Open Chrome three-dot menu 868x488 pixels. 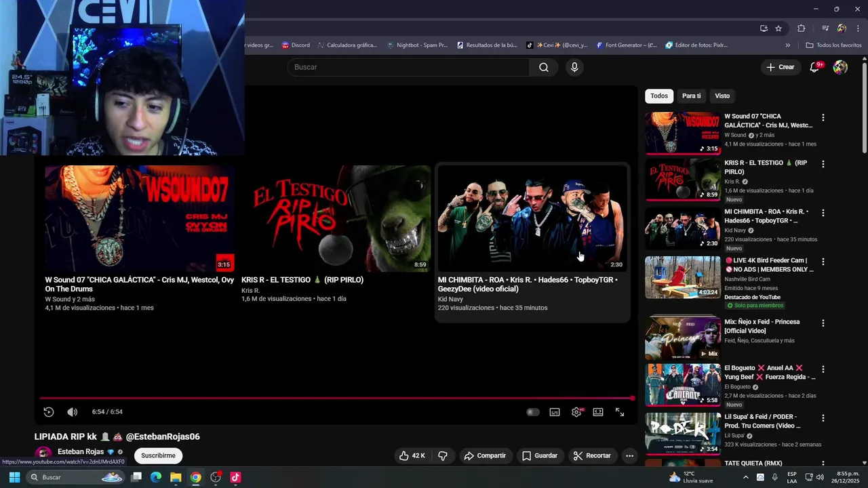[858, 28]
